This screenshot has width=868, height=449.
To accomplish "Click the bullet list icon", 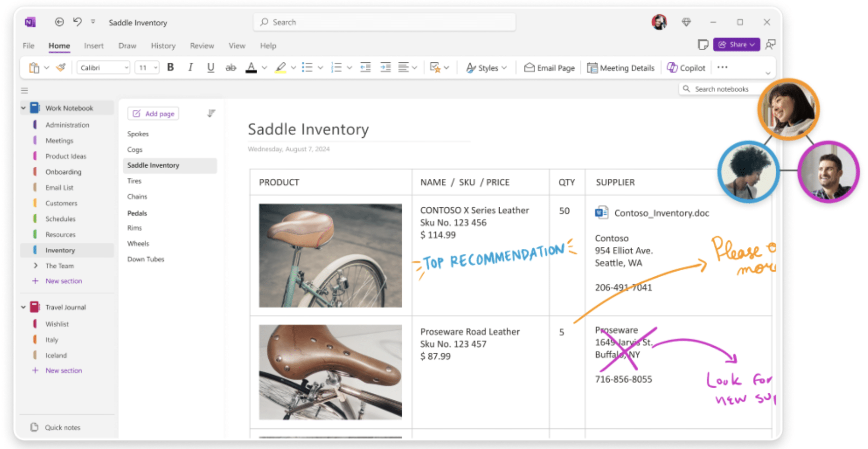I will (x=307, y=67).
